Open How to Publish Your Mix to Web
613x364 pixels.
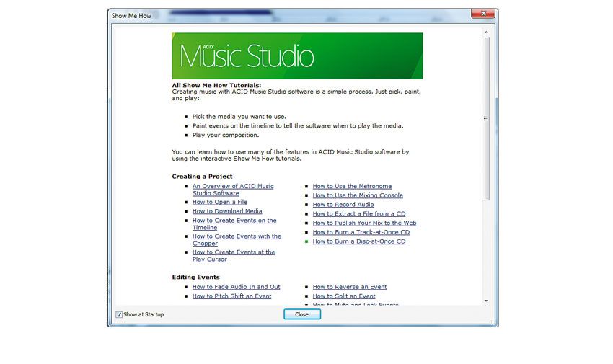coord(364,223)
